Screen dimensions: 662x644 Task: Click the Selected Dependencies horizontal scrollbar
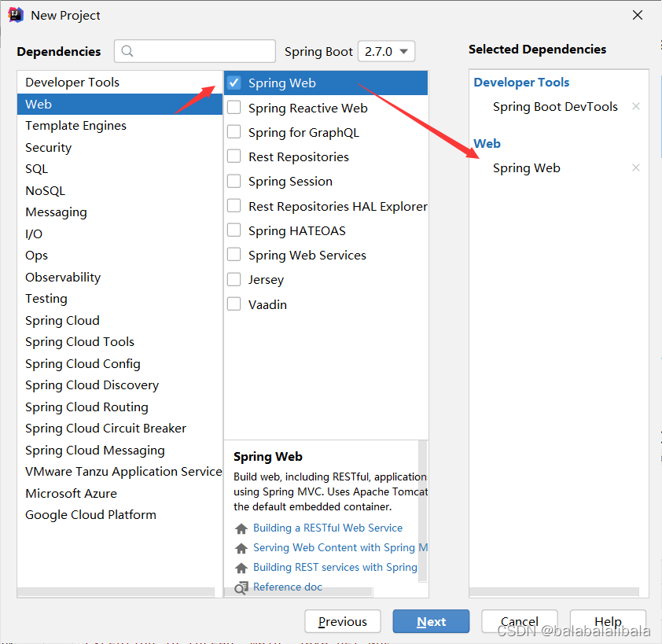coord(554,592)
